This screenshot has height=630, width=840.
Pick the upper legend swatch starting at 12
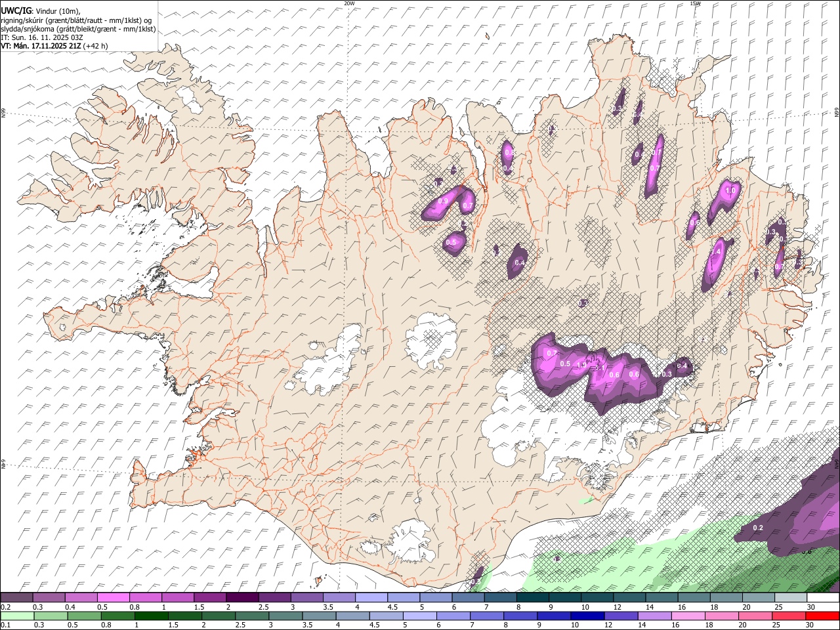coord(629,598)
